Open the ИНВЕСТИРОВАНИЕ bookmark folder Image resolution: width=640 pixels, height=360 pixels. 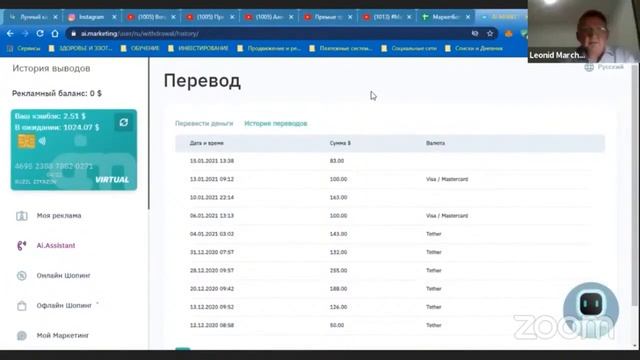(198, 48)
